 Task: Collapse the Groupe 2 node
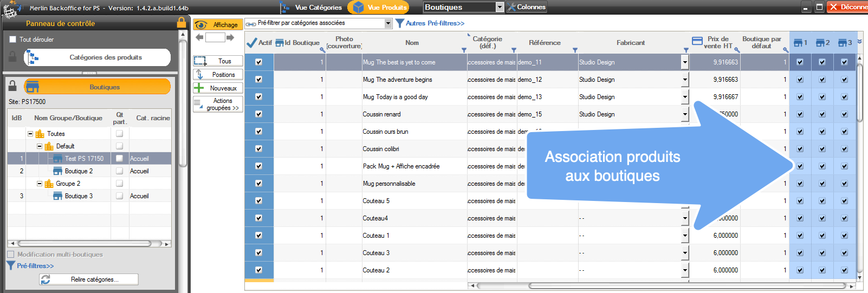point(40,183)
